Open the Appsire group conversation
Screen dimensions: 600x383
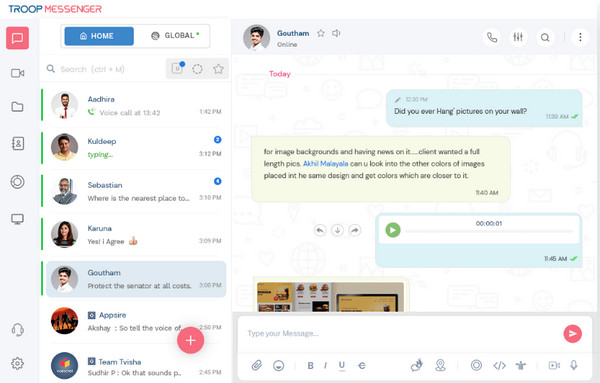pos(134,321)
